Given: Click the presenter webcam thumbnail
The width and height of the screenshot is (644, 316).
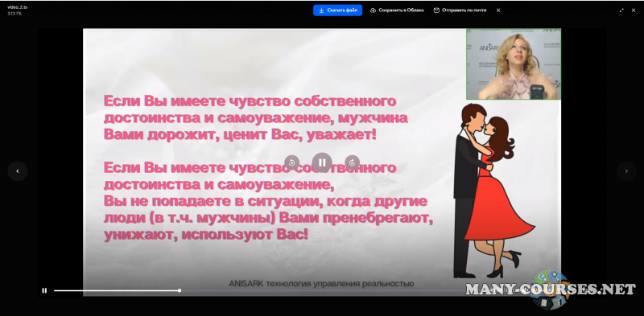Looking at the screenshot, I should [x=514, y=64].
